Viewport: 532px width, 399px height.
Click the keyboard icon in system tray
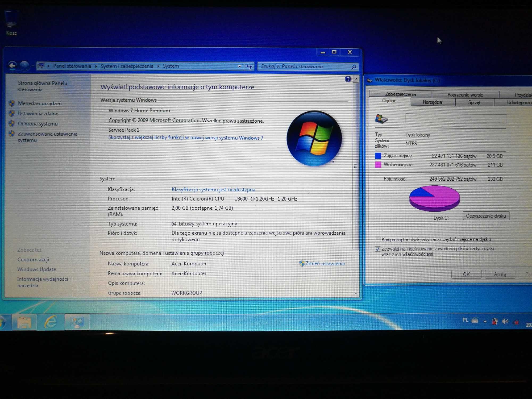pos(475,320)
